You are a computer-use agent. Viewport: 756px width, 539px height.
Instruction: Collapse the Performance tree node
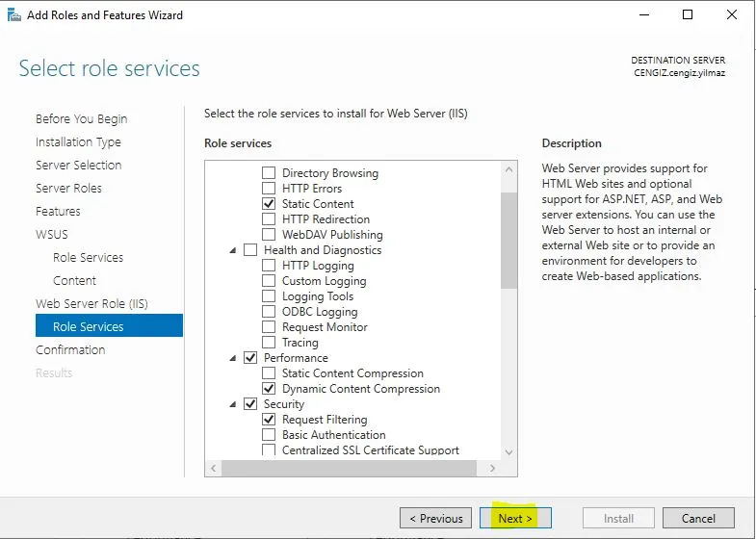tap(233, 358)
